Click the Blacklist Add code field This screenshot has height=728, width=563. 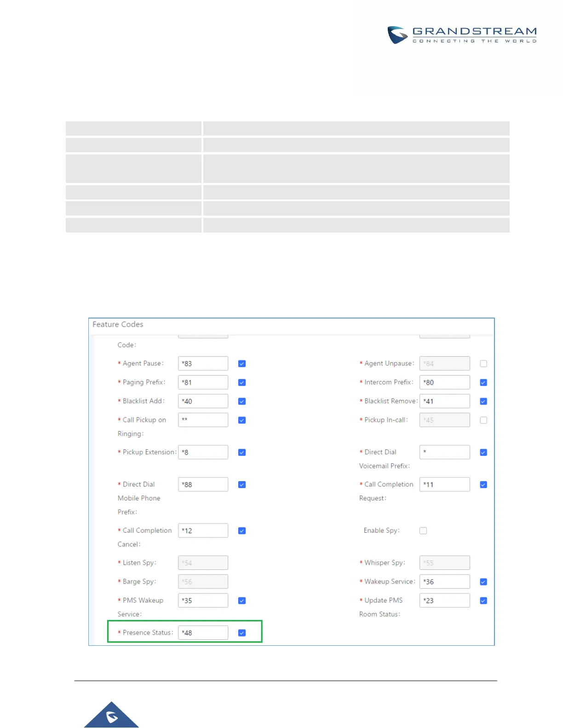203,401
